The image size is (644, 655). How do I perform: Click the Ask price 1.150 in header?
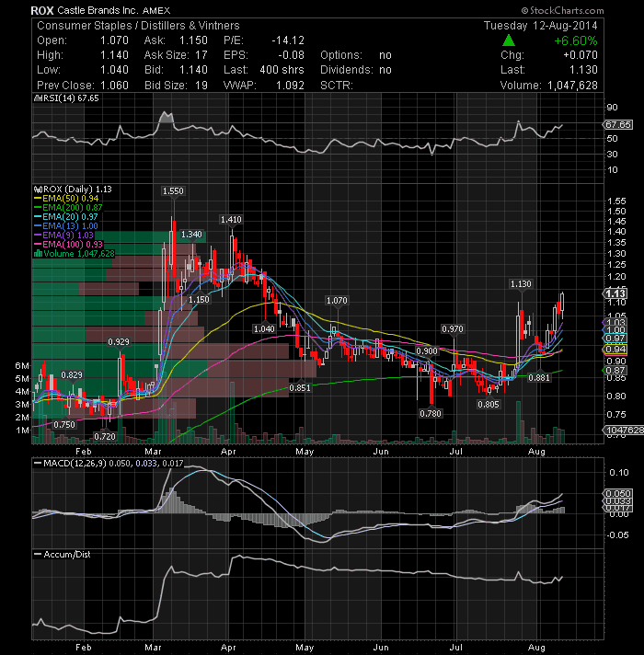click(193, 40)
